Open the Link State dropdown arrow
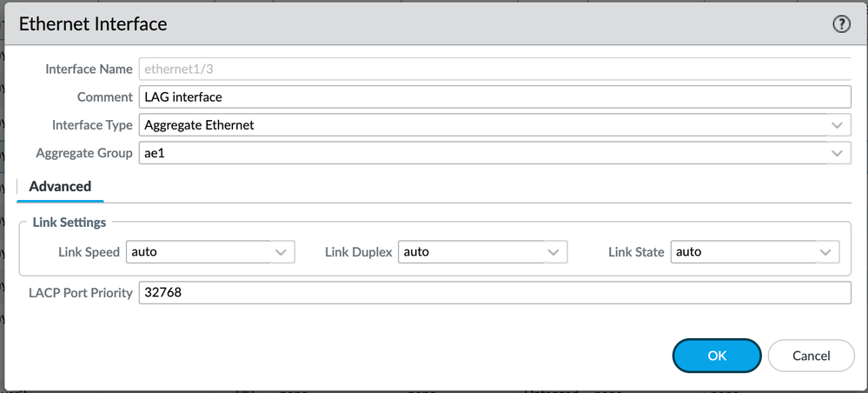The width and height of the screenshot is (868, 393). click(826, 252)
